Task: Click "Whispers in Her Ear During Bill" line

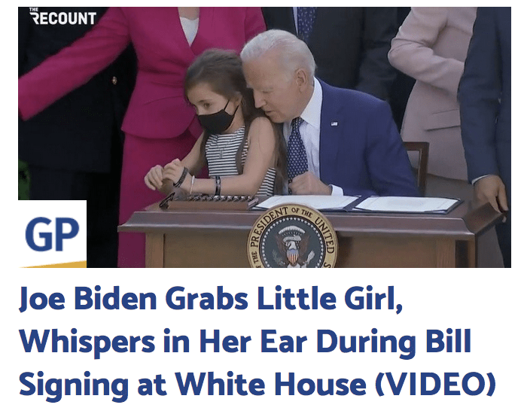Action: tap(245, 341)
